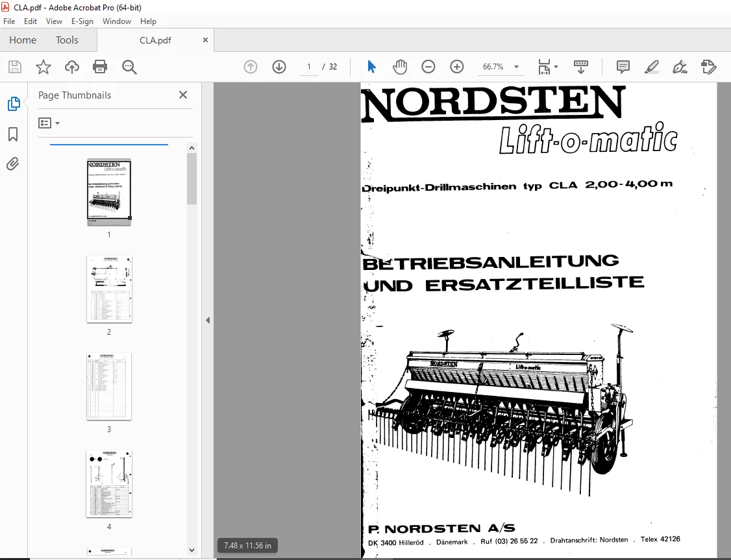This screenshot has width=731, height=560.
Task: Click the Save file icon
Action: click(15, 67)
